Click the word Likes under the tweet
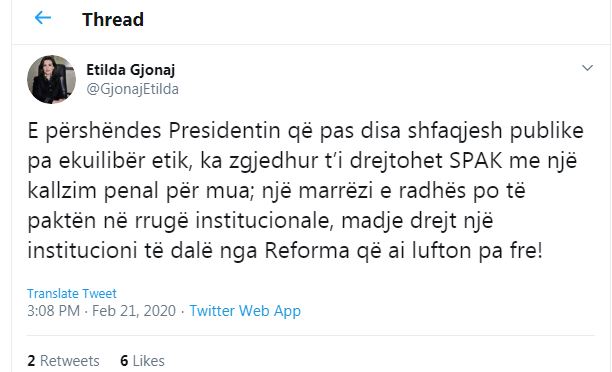 (148, 361)
